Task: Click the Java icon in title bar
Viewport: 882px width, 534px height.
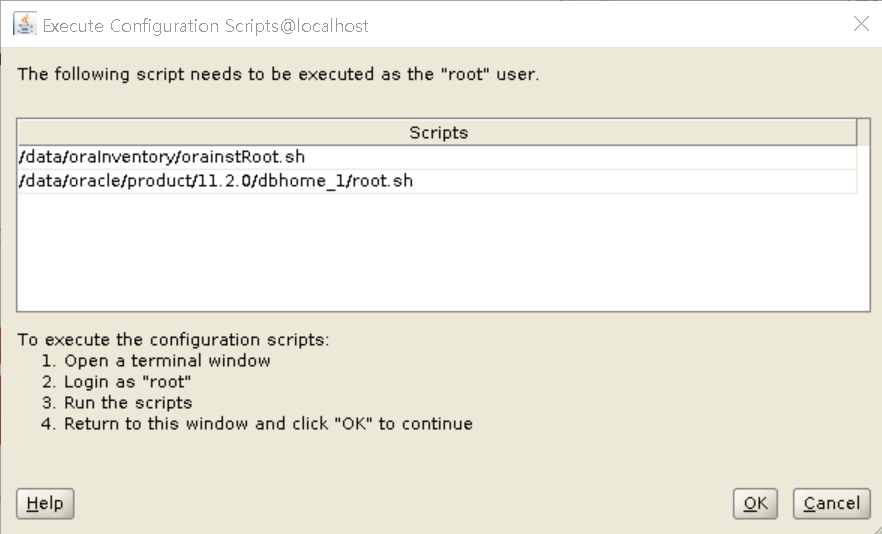Action: (x=25, y=24)
